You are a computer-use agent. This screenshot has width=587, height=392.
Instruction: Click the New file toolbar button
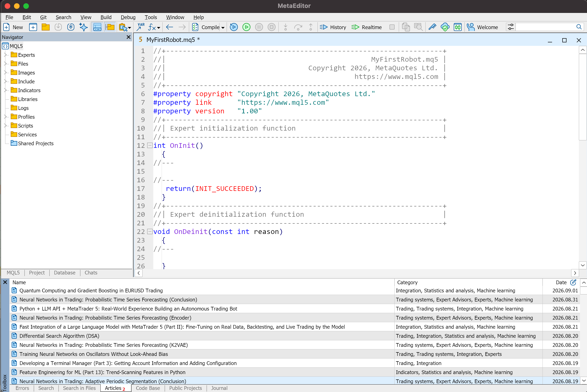13,27
